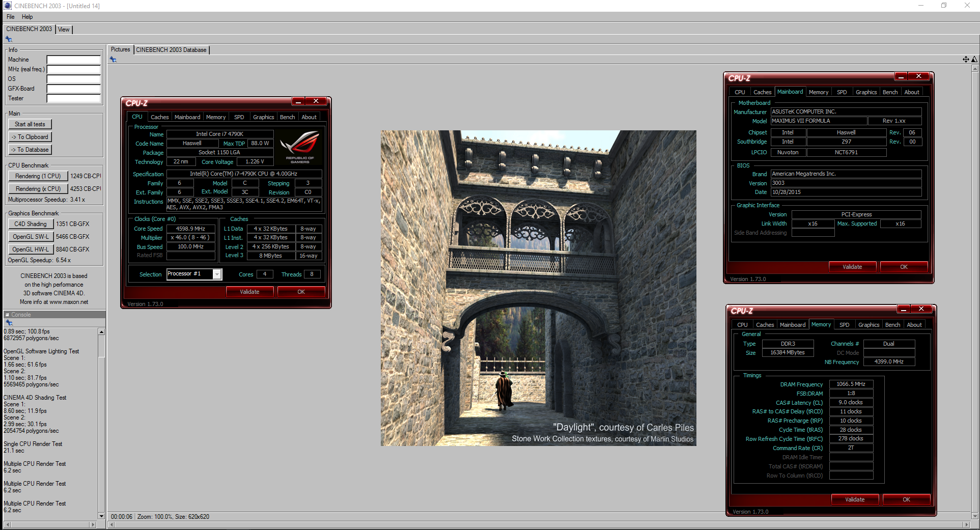Click the BIOS Version '3003' field

(846, 183)
